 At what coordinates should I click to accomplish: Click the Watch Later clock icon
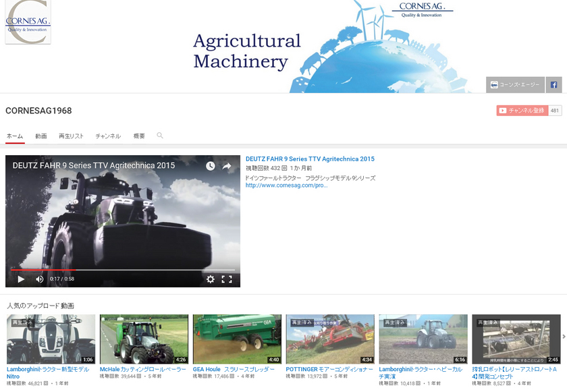tap(211, 166)
